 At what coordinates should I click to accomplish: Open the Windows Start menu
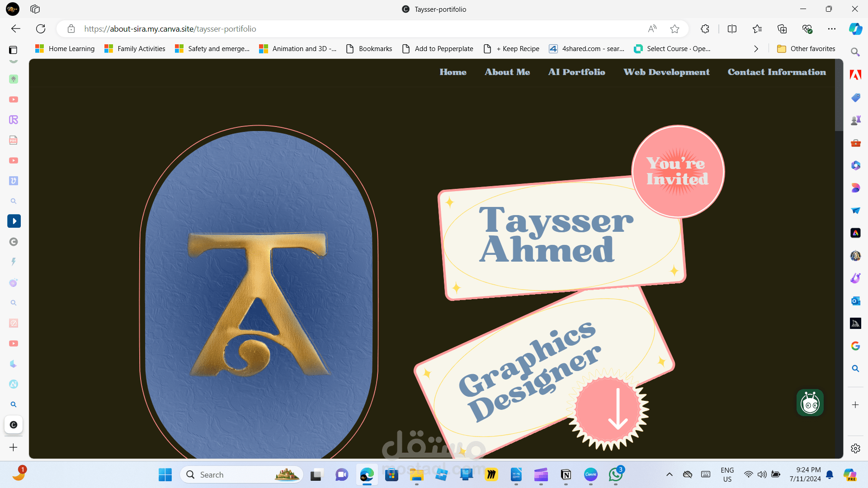(165, 475)
